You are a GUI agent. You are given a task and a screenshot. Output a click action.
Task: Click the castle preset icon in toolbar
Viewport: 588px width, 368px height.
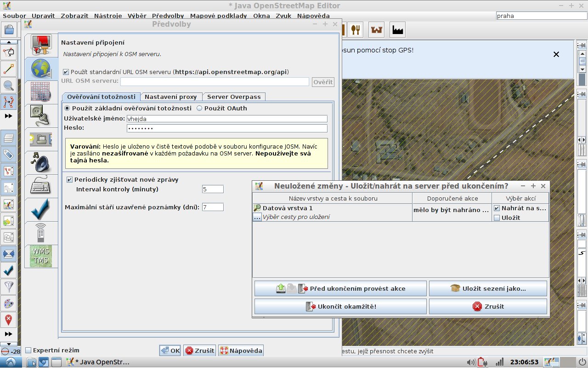pyautogui.click(x=377, y=30)
